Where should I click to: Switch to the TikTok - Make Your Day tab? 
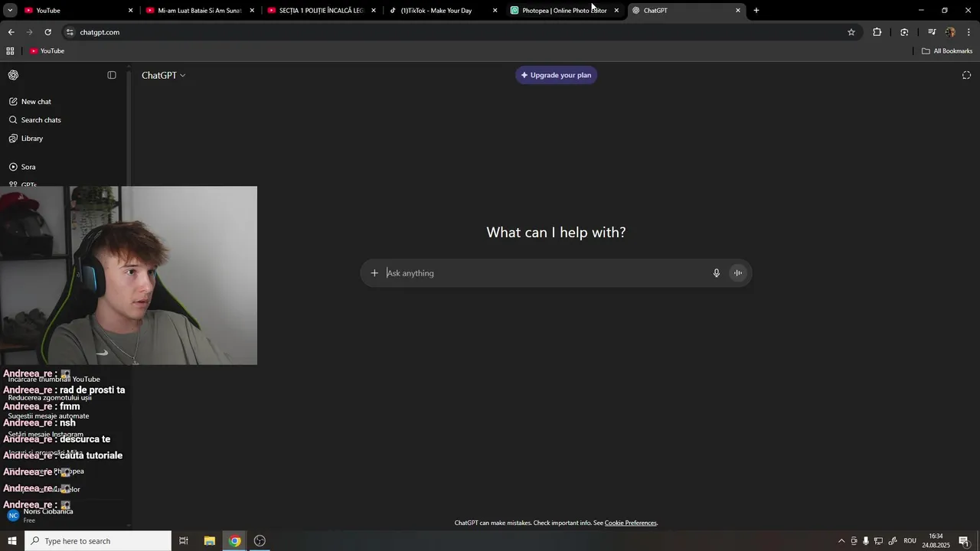pyautogui.click(x=443, y=10)
